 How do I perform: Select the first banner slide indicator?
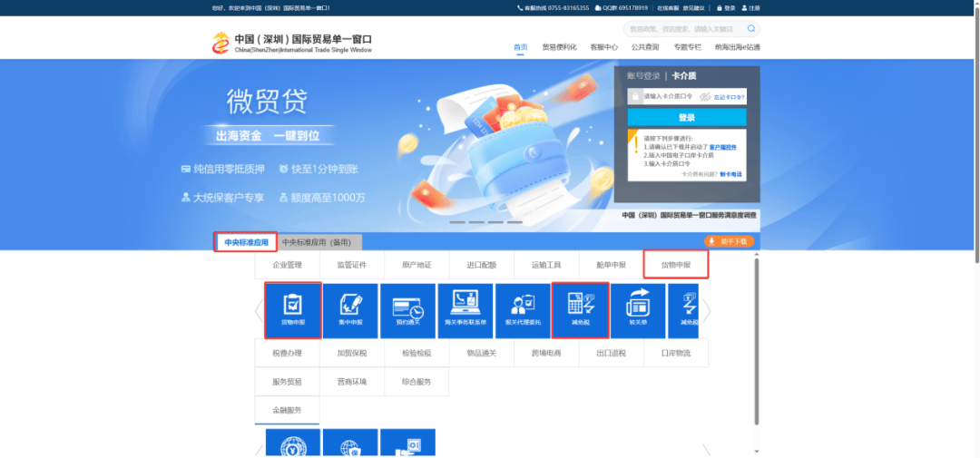(x=456, y=222)
